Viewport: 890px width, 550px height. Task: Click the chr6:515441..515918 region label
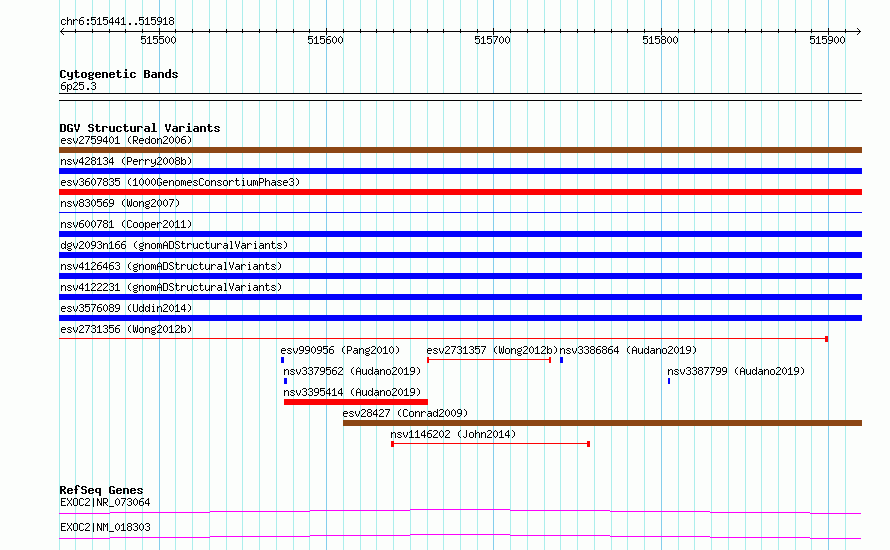coord(117,22)
